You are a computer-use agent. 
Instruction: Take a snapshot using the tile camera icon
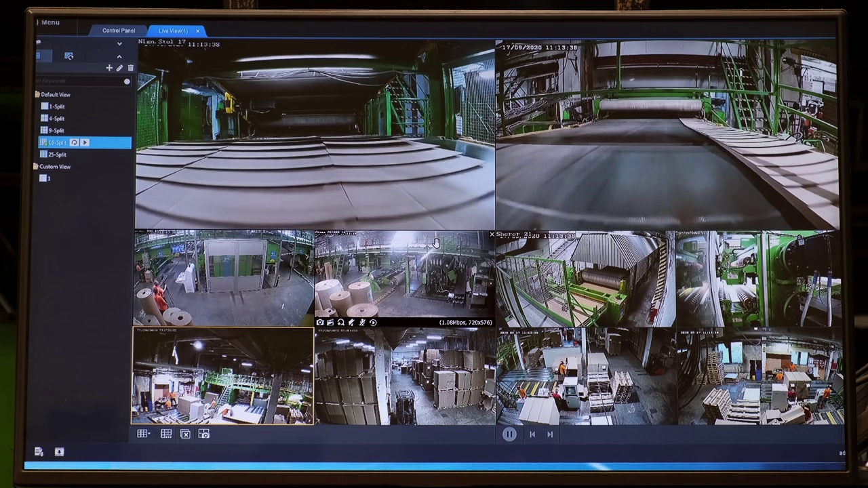pyautogui.click(x=320, y=323)
